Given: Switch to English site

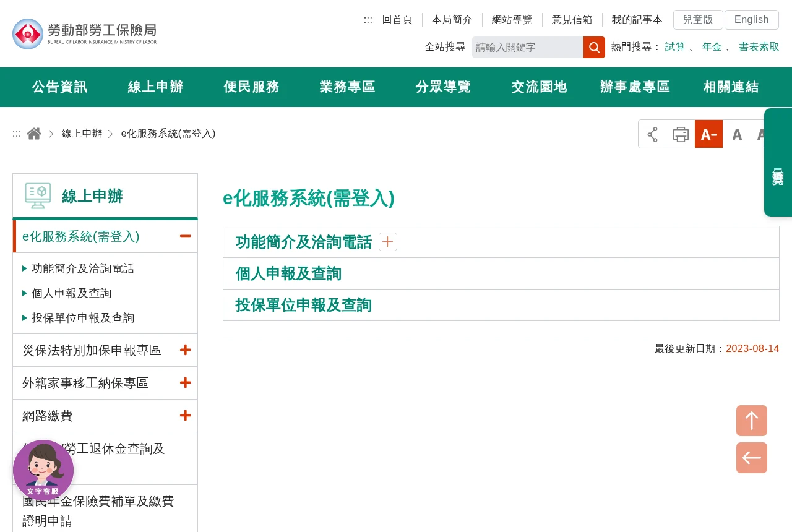Looking at the screenshot, I should [x=752, y=20].
